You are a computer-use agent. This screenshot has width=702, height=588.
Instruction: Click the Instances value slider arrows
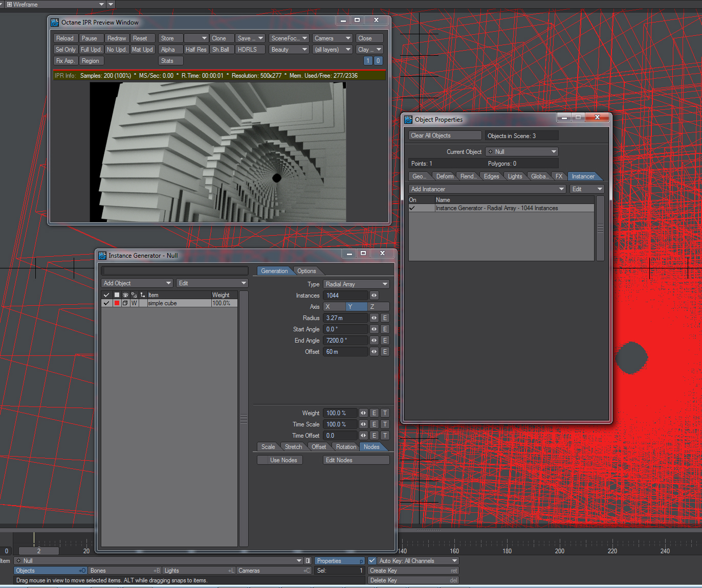[374, 296]
